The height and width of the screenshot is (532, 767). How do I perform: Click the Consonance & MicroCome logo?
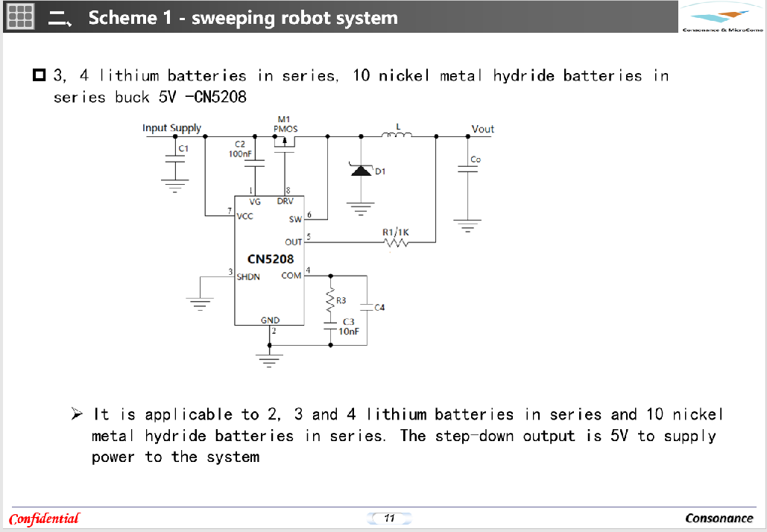point(722,18)
